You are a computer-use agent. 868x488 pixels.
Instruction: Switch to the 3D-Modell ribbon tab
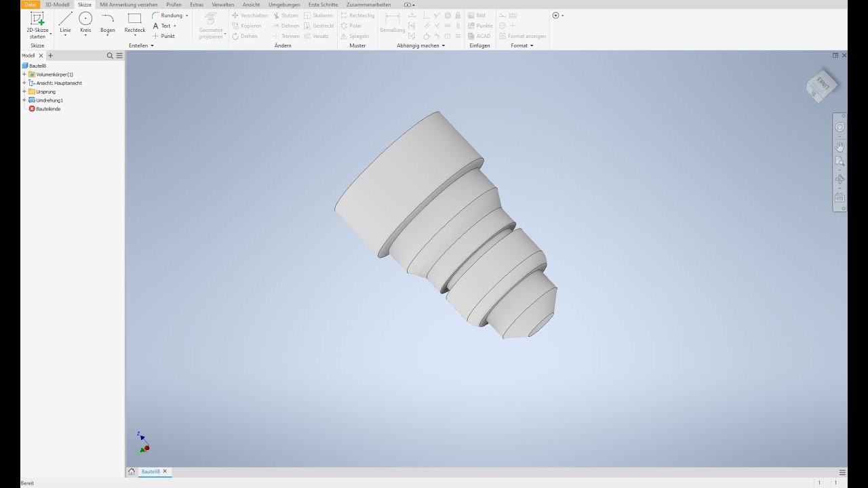point(57,4)
